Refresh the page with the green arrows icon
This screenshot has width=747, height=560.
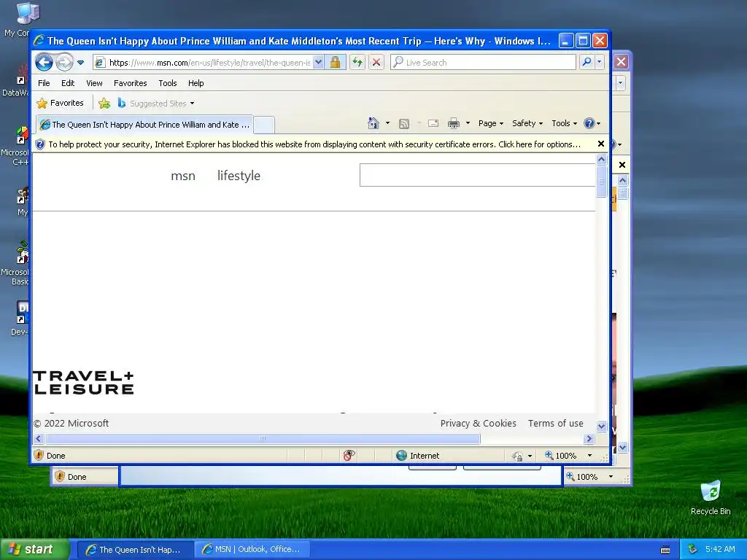[357, 63]
